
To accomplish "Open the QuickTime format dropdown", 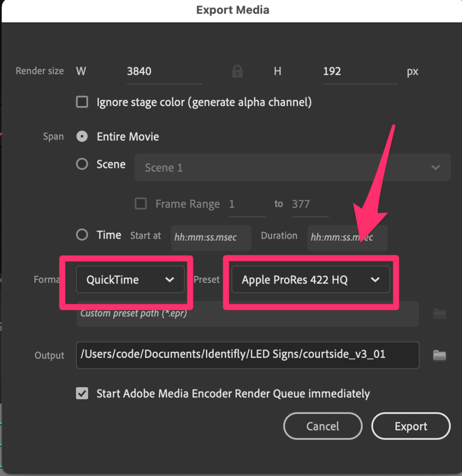I will click(130, 280).
